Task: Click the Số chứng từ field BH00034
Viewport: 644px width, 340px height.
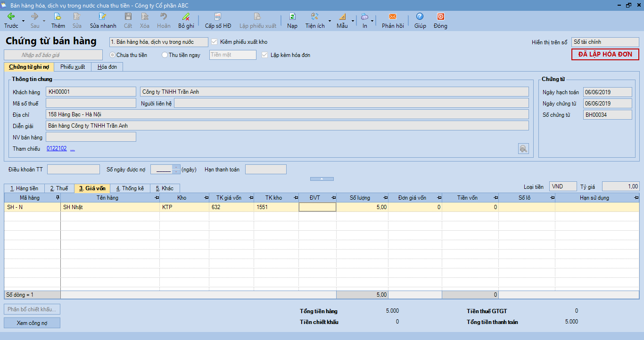Action: coord(607,115)
